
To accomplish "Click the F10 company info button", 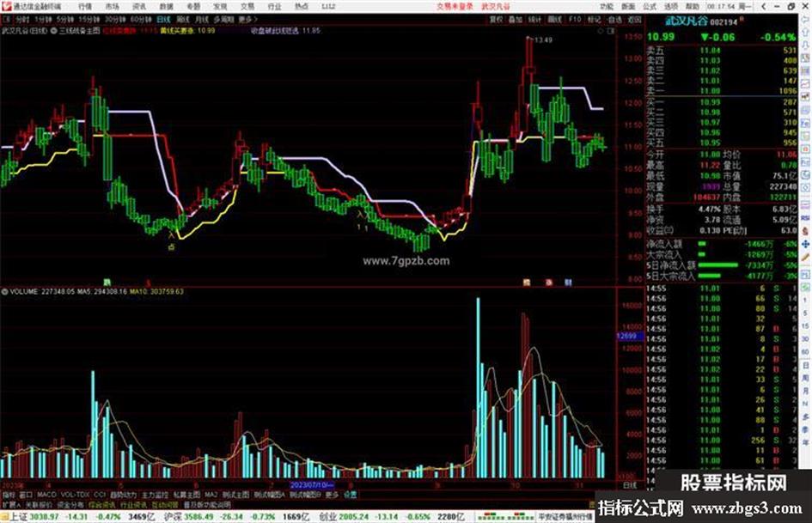I will click(x=575, y=20).
